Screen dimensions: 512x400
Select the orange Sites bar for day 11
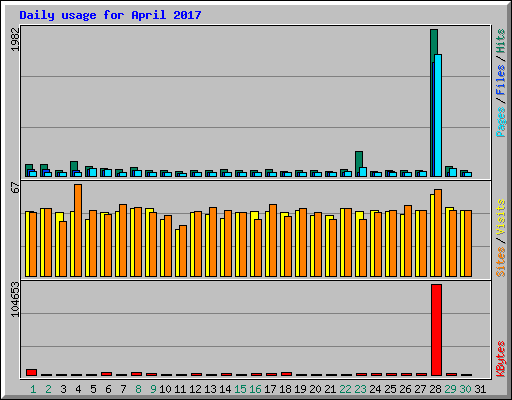(183, 251)
